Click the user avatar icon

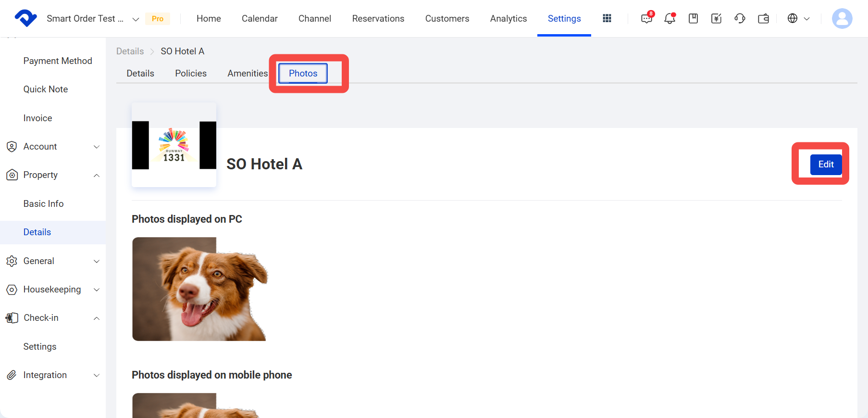842,18
